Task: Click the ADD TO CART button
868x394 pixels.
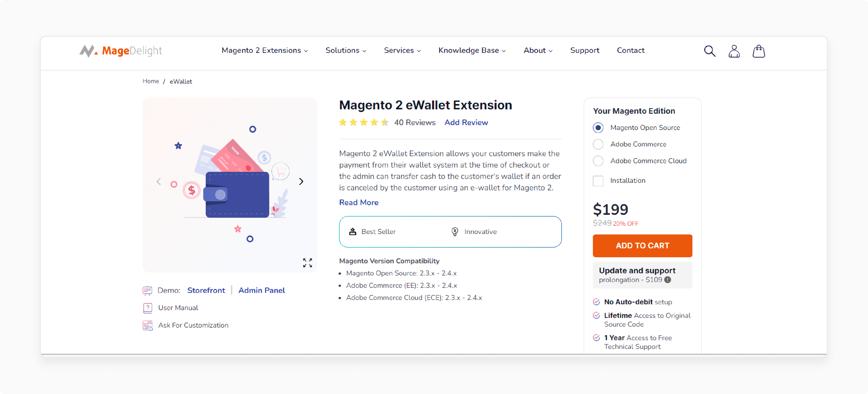Action: 642,245
